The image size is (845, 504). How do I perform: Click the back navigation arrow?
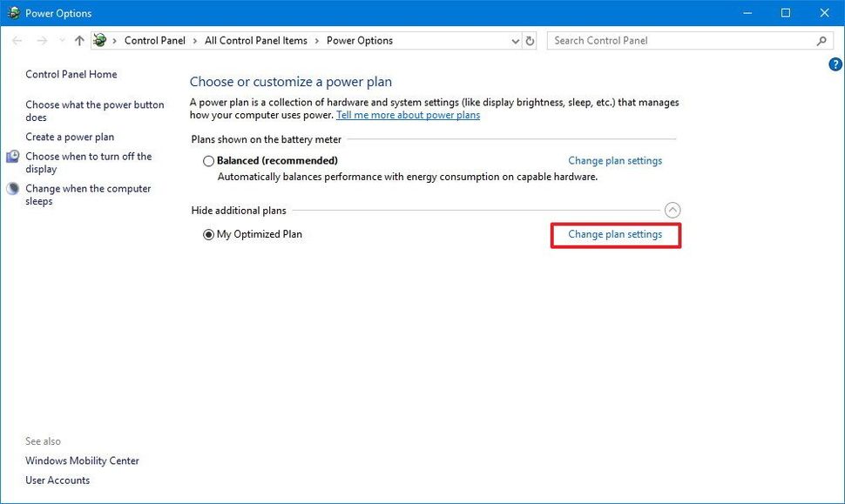coord(17,40)
